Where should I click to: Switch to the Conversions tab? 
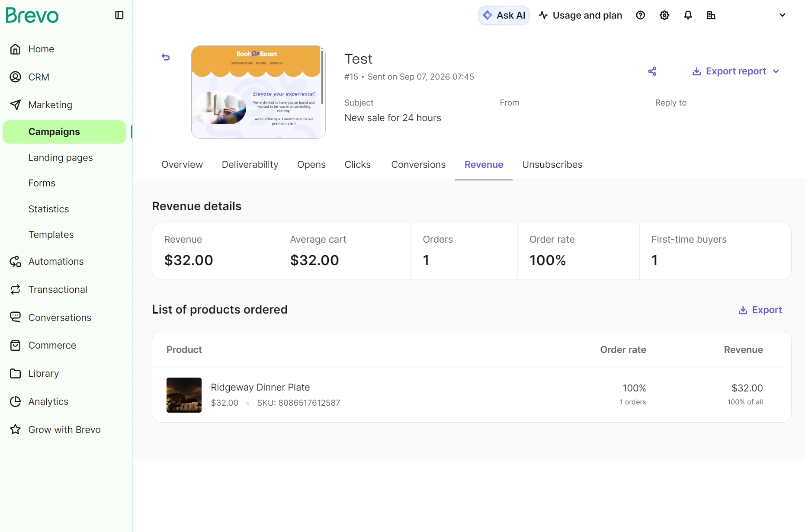[x=418, y=165]
